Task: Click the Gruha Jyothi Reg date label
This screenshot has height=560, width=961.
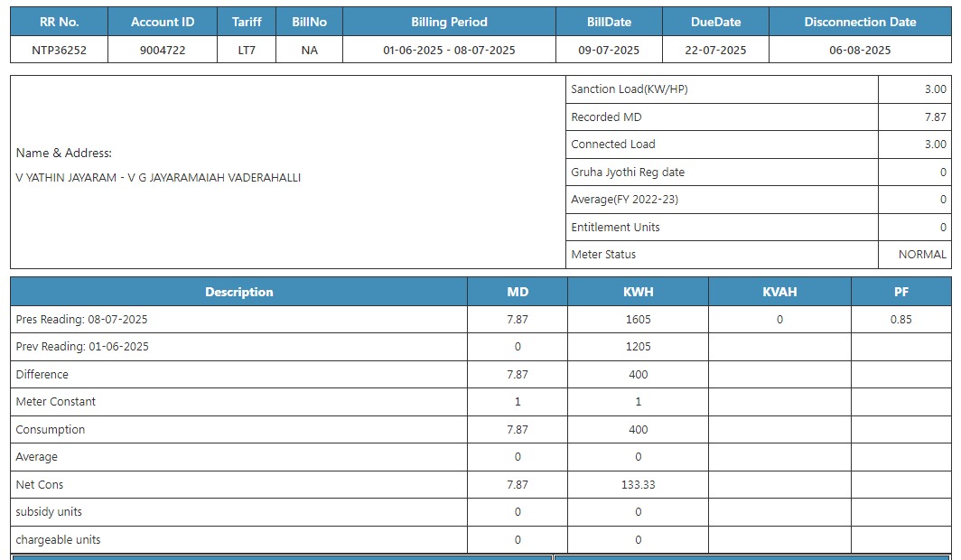Action: pos(628,173)
